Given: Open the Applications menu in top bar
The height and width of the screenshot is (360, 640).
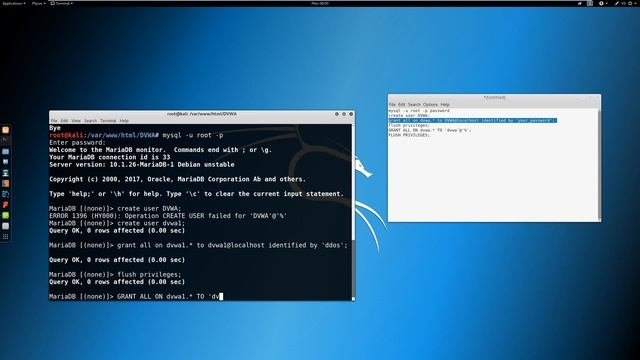Looking at the screenshot, I should tap(13, 3).
